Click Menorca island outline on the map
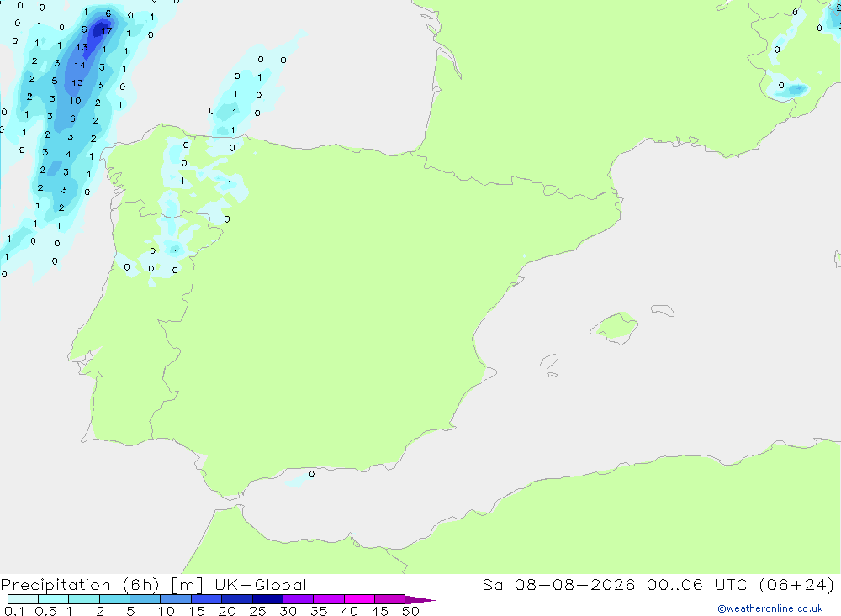This screenshot has height=616, width=841. 663,310
